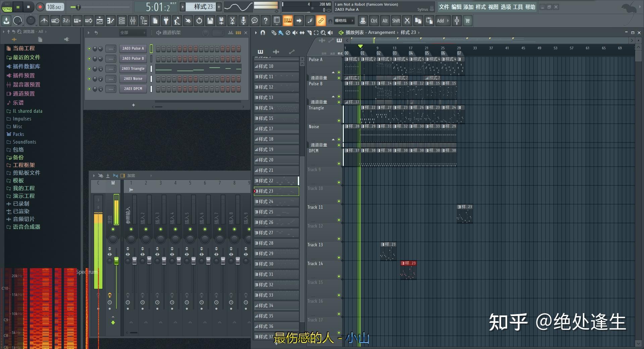Collapse the Pulse A 通道音量 automation lane

[x=333, y=72]
